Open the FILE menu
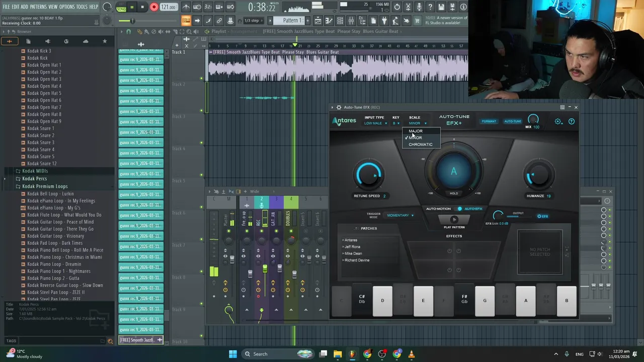This screenshot has width=644, height=362. point(7,7)
